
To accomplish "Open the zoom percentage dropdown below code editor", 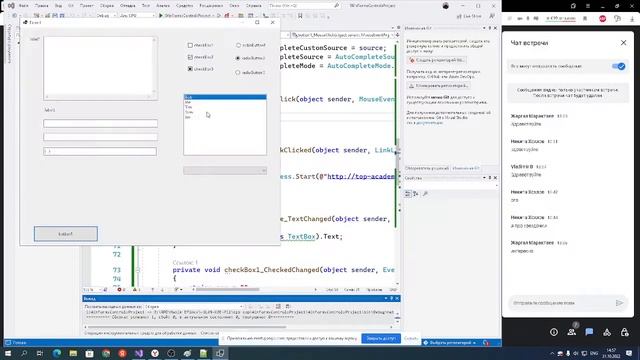I will point(93,290).
